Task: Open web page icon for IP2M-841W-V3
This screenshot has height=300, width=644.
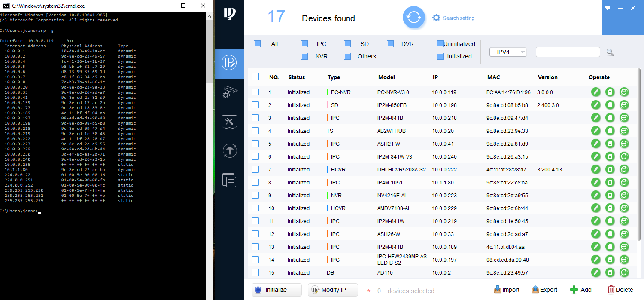Action: (624, 156)
